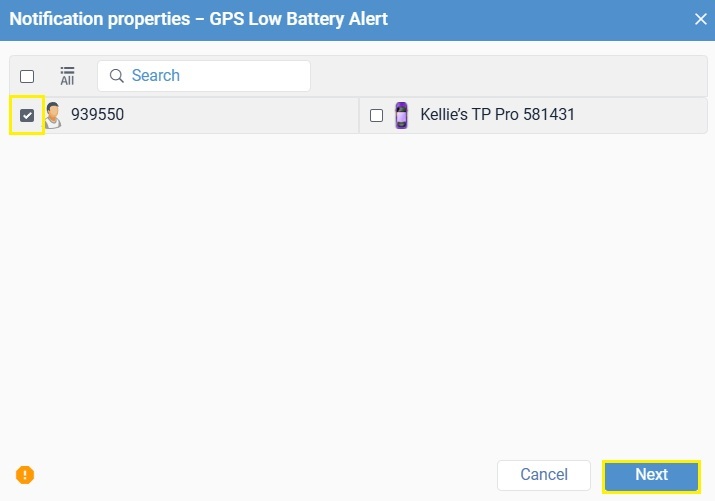715x501 pixels.
Task: Click the "Notification properties" title text
Action: (x=100, y=19)
